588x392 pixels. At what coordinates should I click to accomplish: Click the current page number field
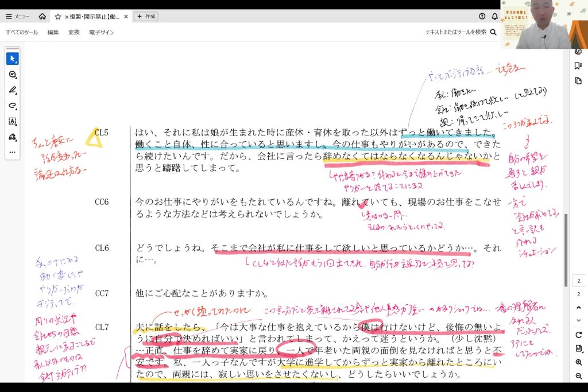[579, 281]
